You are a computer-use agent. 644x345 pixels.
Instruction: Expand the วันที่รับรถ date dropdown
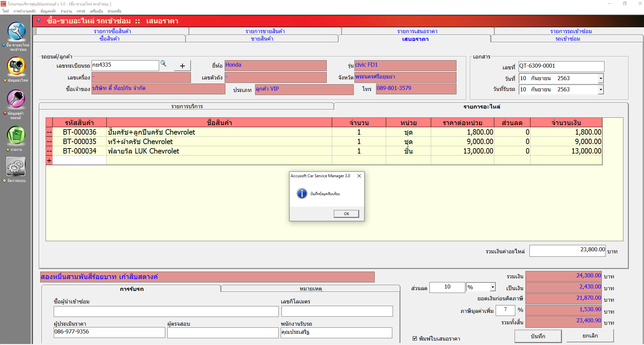[x=600, y=90]
